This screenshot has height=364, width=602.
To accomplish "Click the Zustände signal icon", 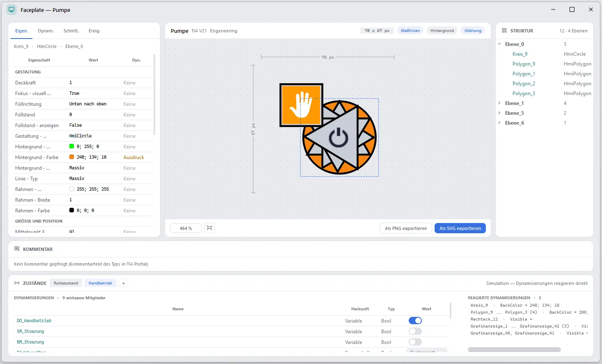I will (x=17, y=283).
